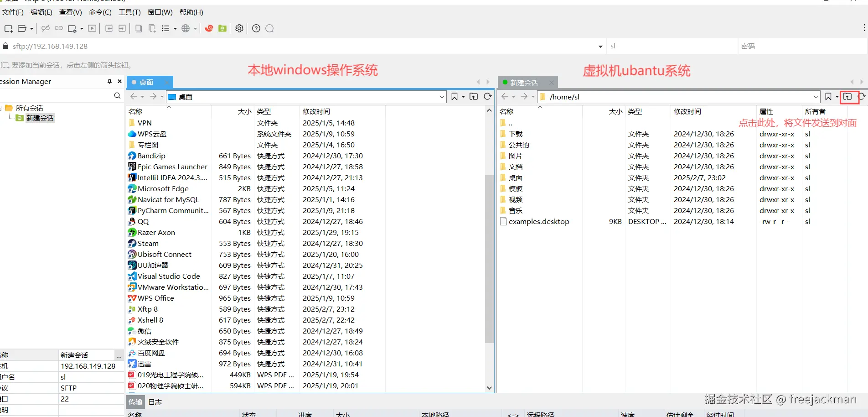Open the local address bar path dropdown
Viewport: 868px width, 417px height.
pos(441,97)
